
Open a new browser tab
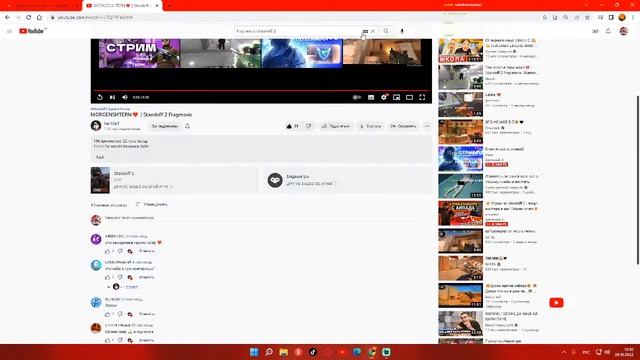169,6
